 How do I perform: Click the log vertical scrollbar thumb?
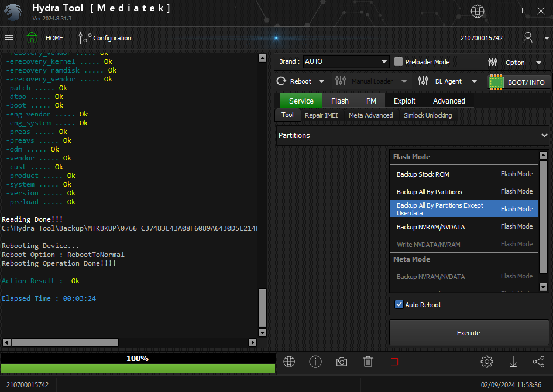pyautogui.click(x=262, y=308)
